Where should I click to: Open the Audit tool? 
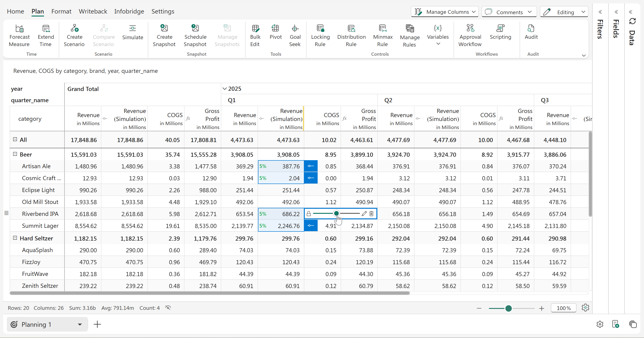tap(531, 28)
